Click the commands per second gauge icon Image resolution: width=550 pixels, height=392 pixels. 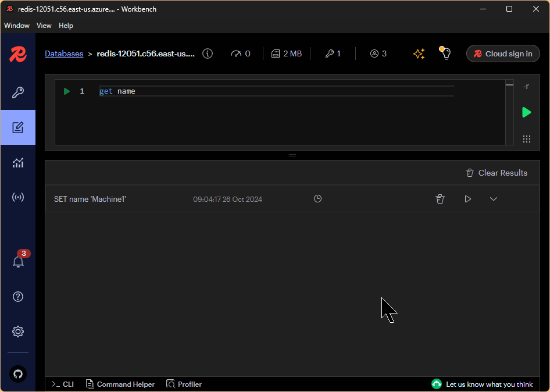tap(236, 54)
